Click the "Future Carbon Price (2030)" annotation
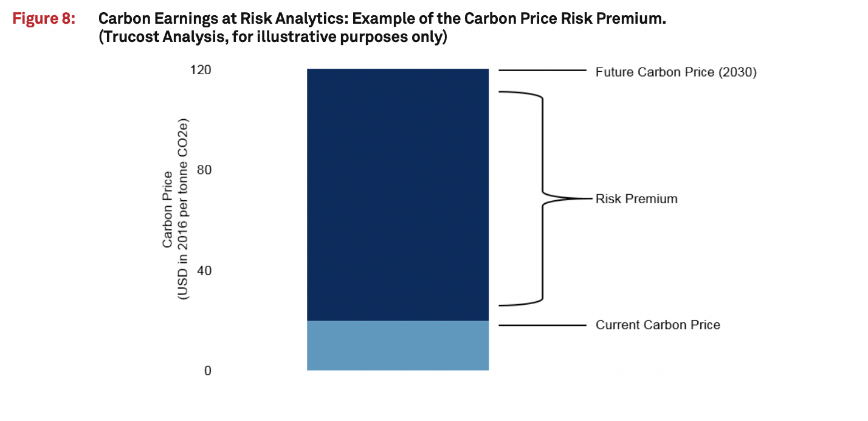868x421 pixels. [676, 72]
